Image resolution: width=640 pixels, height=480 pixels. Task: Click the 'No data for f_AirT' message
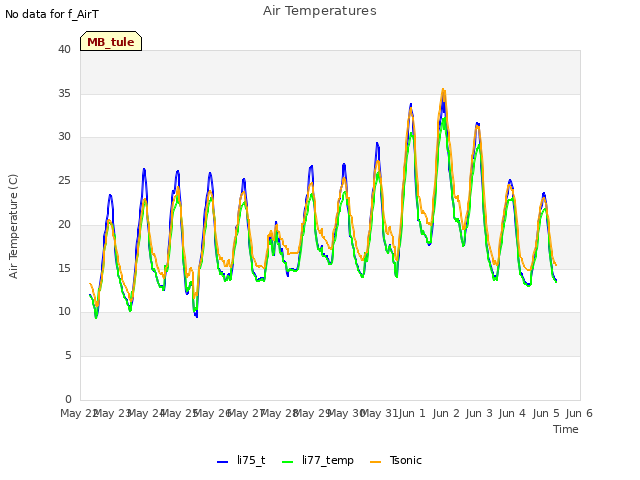pyautogui.click(x=52, y=14)
